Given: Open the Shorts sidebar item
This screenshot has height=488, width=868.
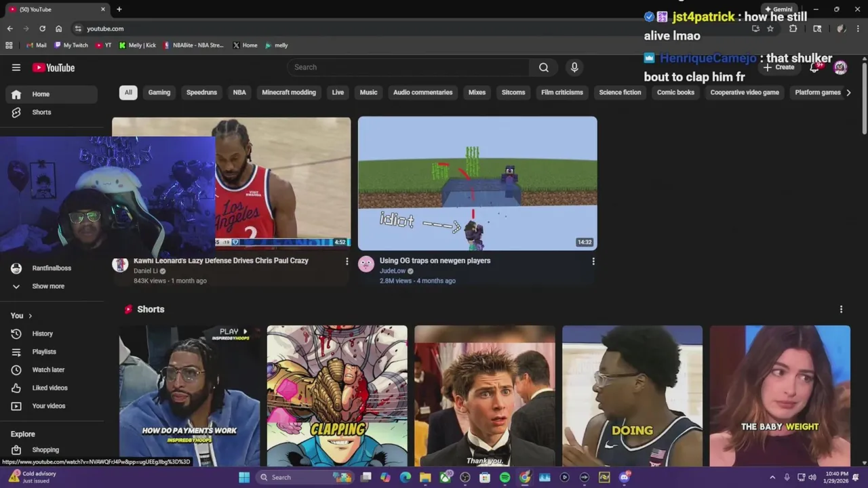Looking at the screenshot, I should [x=52, y=113].
